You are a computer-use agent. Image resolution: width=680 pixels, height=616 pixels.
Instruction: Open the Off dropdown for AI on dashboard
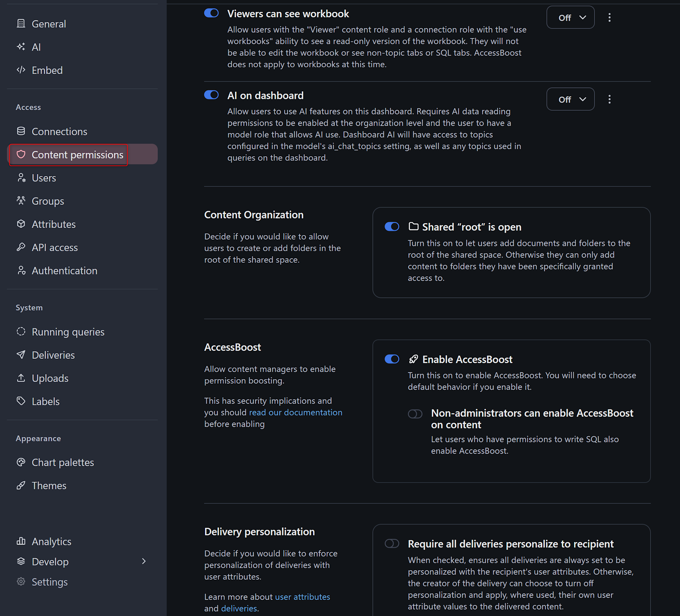(570, 100)
